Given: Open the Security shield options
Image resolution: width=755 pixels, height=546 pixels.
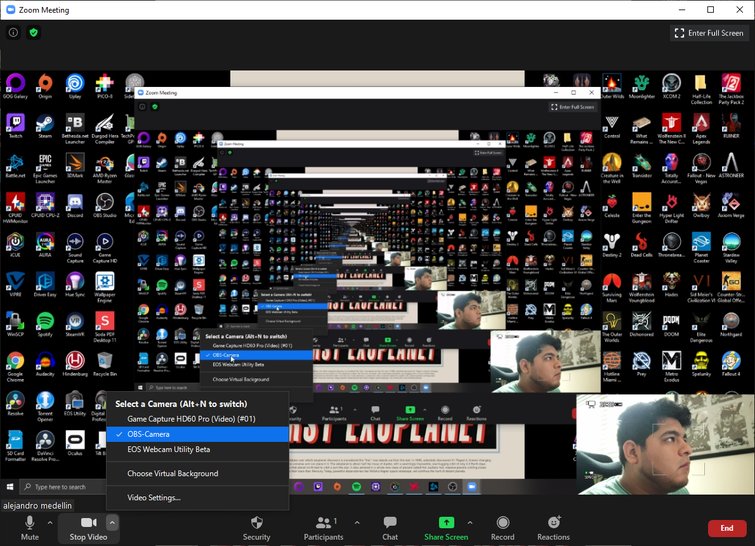Looking at the screenshot, I should click(x=256, y=528).
